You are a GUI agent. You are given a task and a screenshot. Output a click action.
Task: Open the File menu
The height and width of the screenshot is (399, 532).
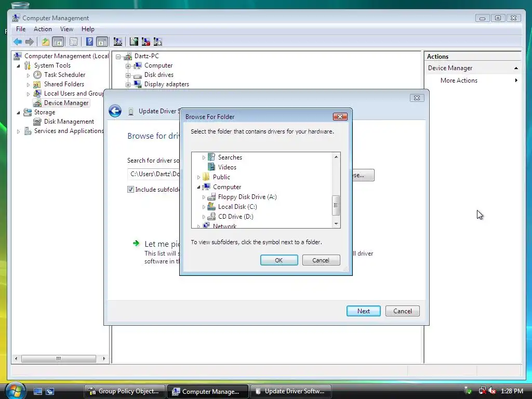click(x=21, y=29)
